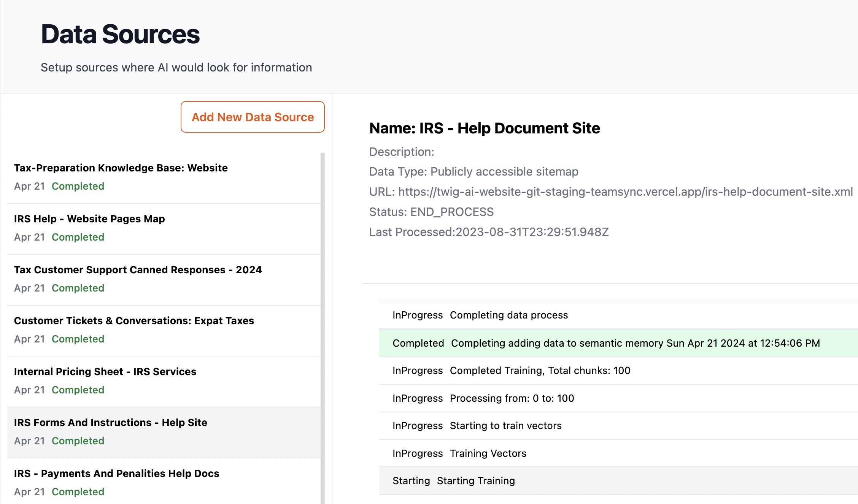Click the sitemap URL text
858x504 pixels.
(x=625, y=192)
